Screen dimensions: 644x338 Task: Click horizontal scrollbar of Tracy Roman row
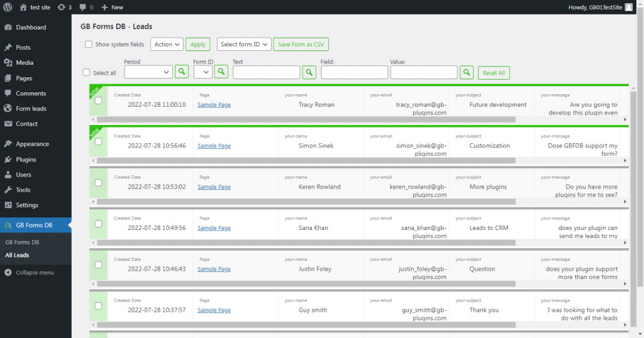pos(306,119)
